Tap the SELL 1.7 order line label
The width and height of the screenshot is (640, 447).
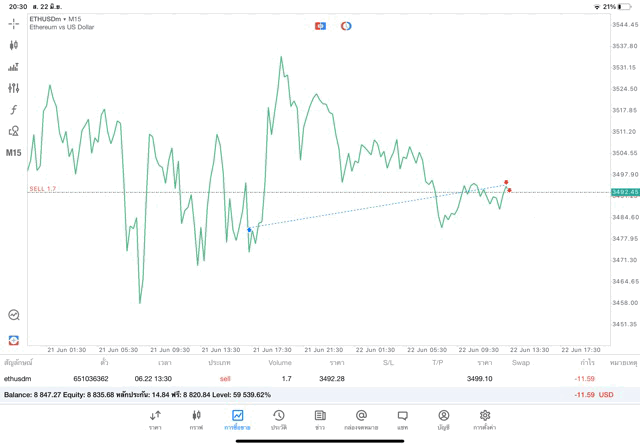[43, 188]
